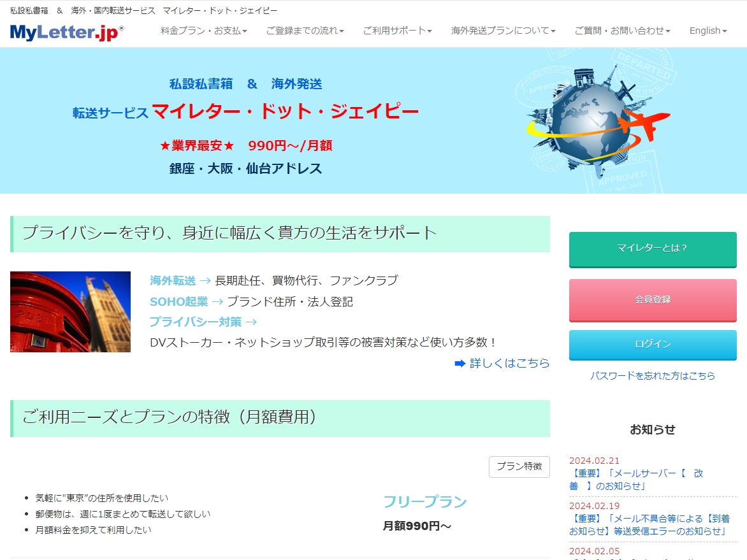Click the globe and airplane banner image
The width and height of the screenshot is (747, 560).
tap(598, 120)
